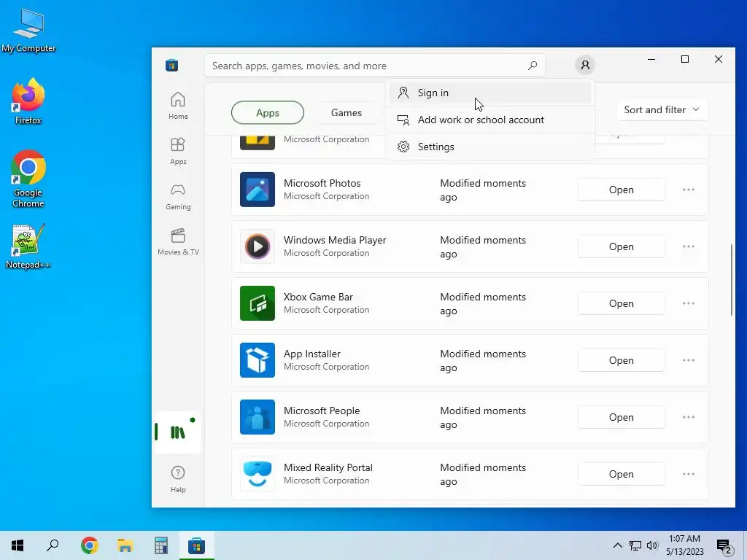Click the Xbox Game Bar app icon
Viewport: 747px width, 560px height.
tap(258, 303)
